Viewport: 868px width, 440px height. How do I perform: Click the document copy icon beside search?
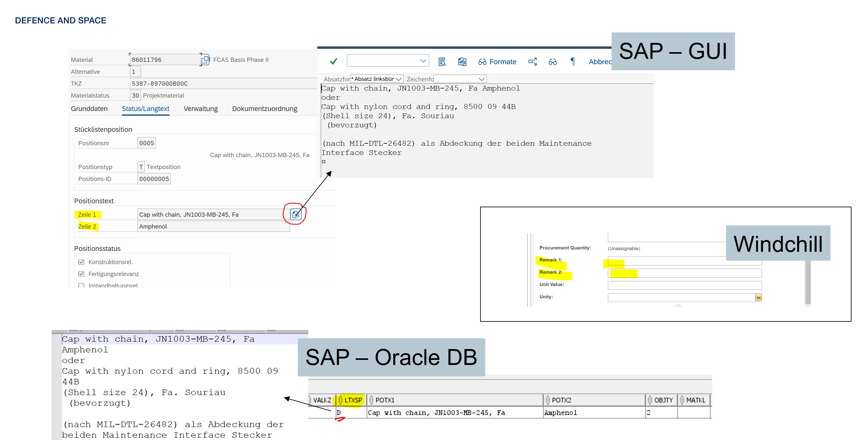(462, 62)
